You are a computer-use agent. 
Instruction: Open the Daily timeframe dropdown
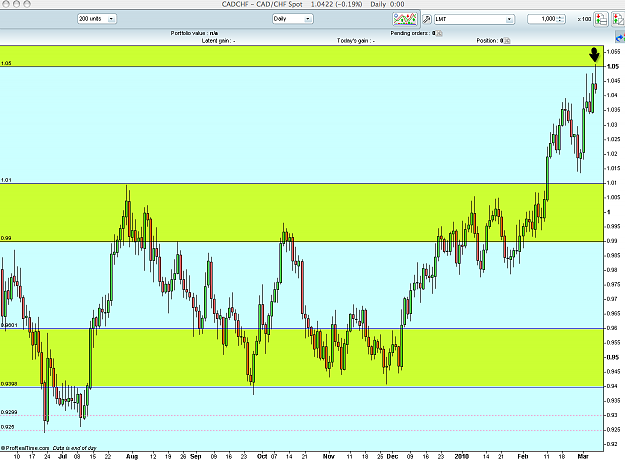click(x=293, y=19)
